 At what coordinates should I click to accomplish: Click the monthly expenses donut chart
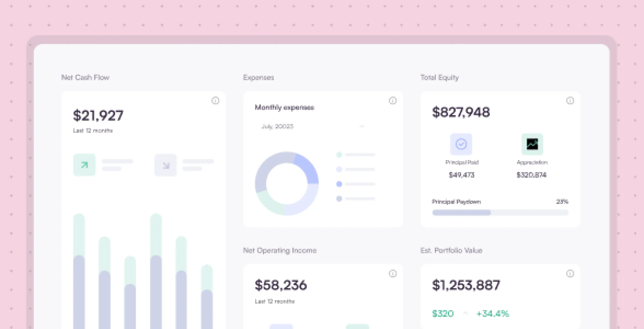coord(287,184)
